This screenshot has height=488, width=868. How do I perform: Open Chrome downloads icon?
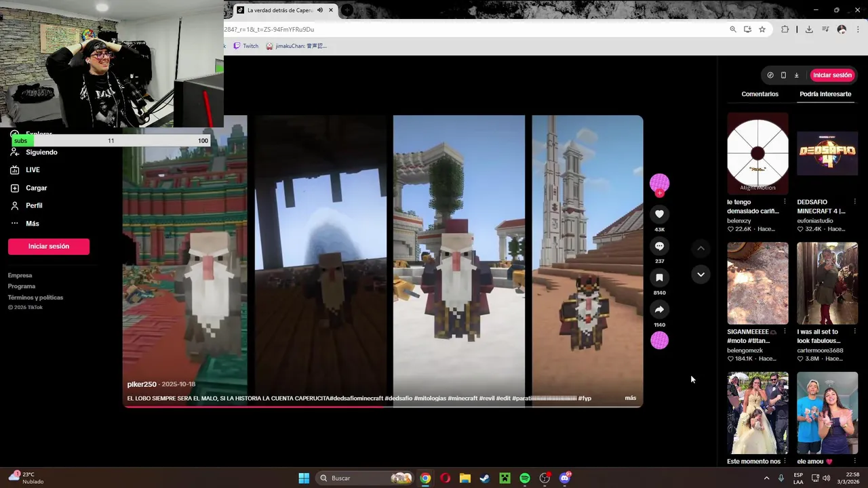(x=809, y=29)
